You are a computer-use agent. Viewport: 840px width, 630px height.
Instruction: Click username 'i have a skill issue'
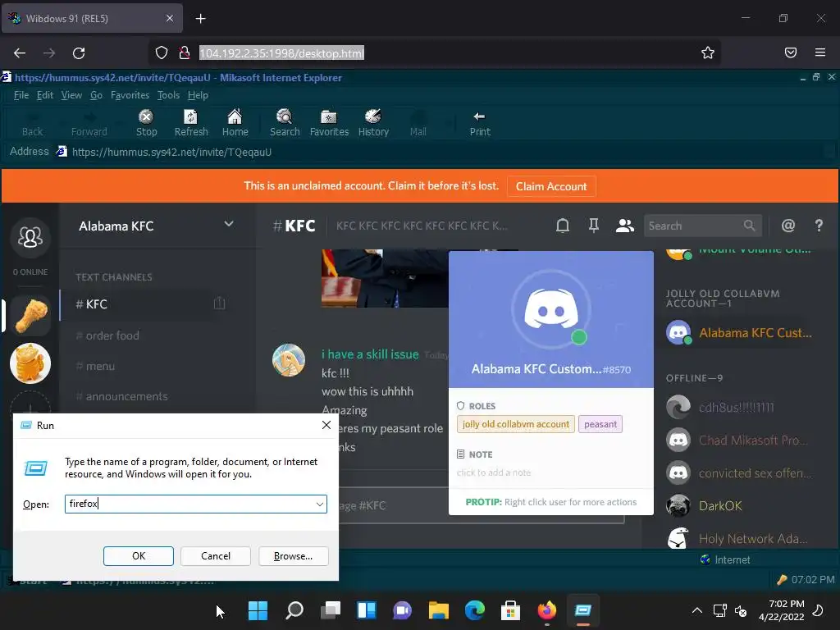[x=370, y=354]
